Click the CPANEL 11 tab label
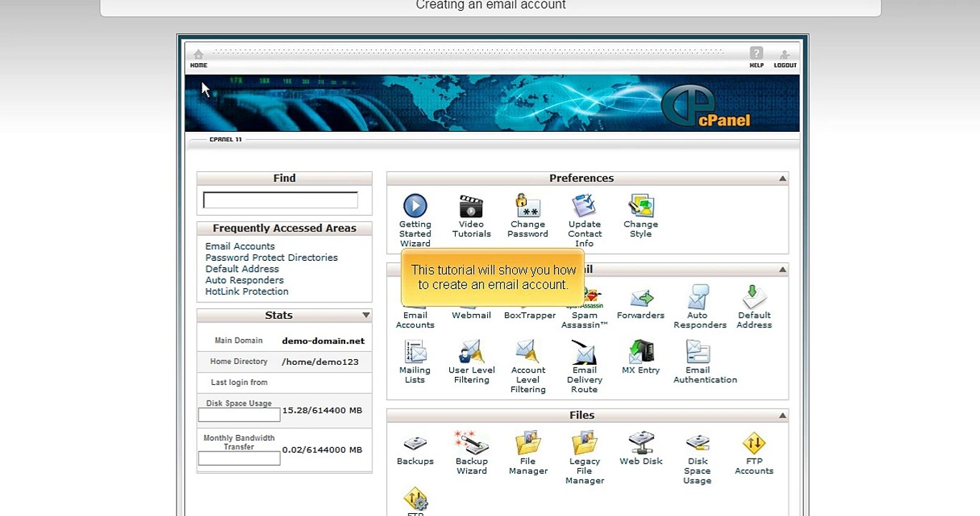 (226, 139)
